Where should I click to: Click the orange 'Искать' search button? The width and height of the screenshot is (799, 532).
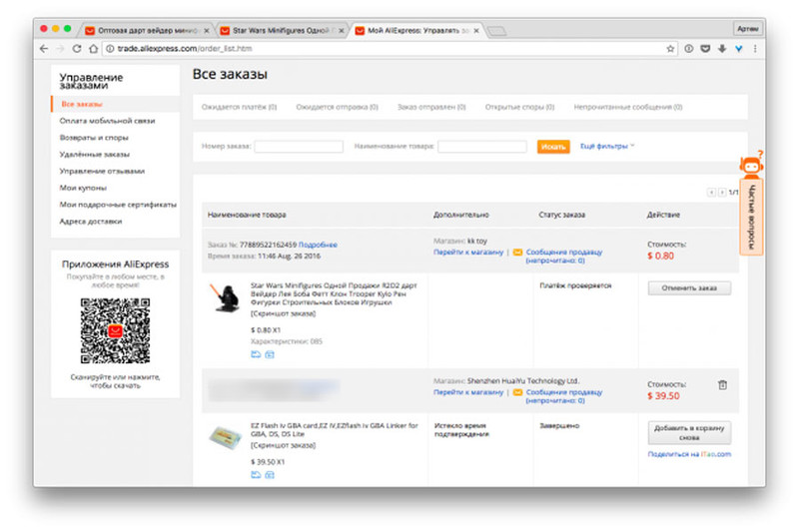[553, 147]
